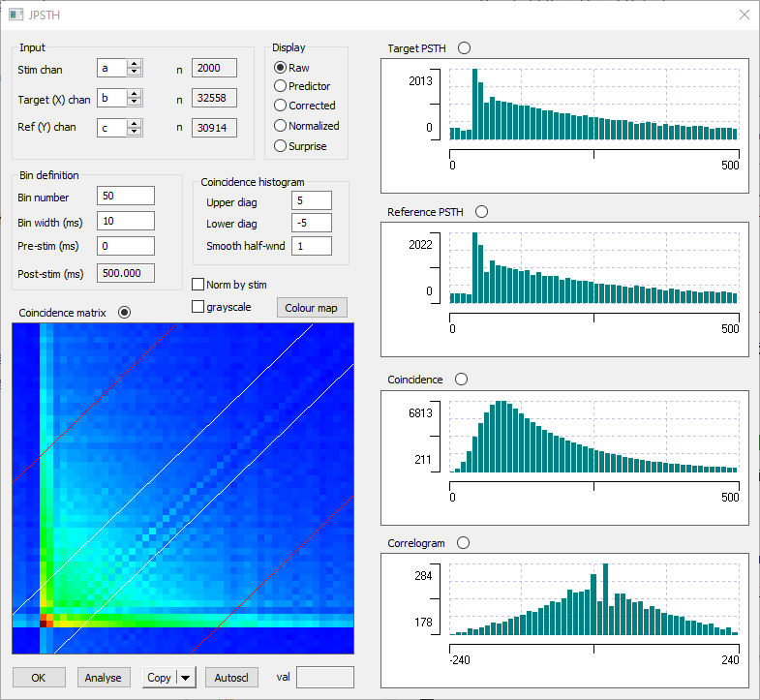Click the Stim chan spinner arrows
The width and height of the screenshot is (760, 700).
135,69
